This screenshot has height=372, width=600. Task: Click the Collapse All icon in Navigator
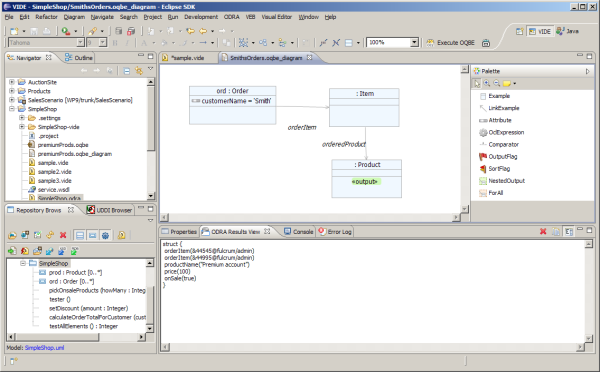point(127,71)
